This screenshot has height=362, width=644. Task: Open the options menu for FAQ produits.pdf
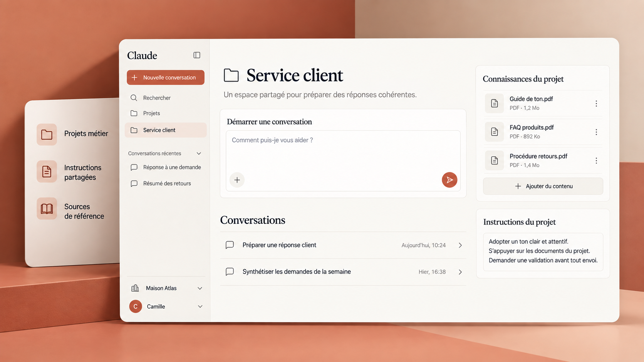(596, 132)
